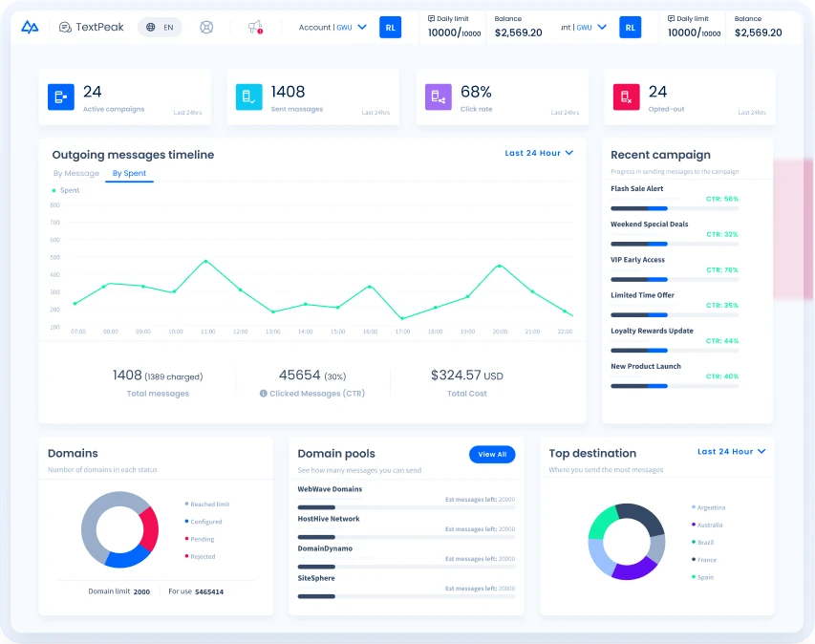Click the TextPeak triangle logo icon

30,28
